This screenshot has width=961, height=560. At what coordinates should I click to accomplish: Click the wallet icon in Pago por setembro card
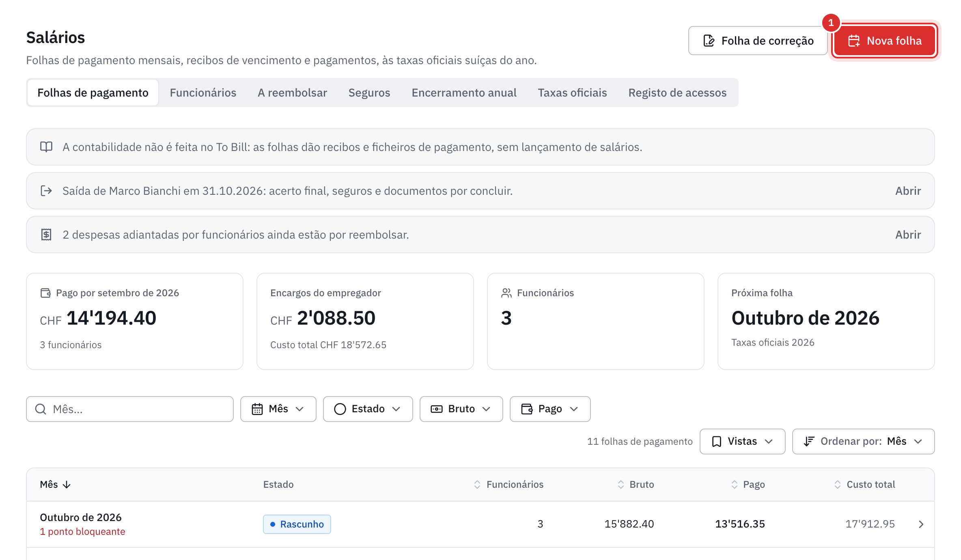[x=45, y=293]
